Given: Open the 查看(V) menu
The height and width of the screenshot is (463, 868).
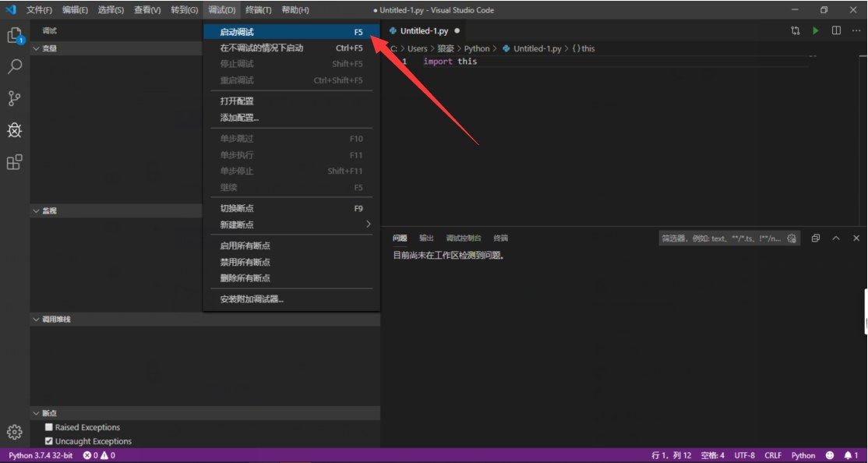Looking at the screenshot, I should (147, 10).
